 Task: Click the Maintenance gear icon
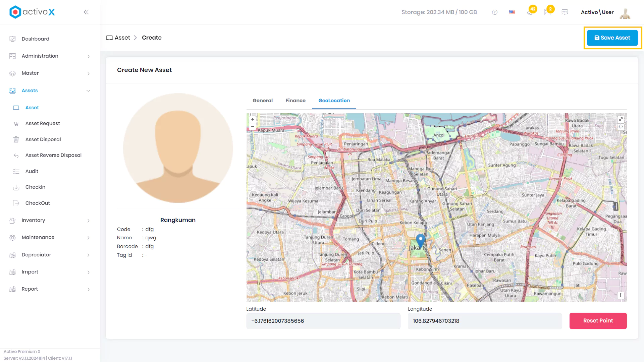click(13, 238)
